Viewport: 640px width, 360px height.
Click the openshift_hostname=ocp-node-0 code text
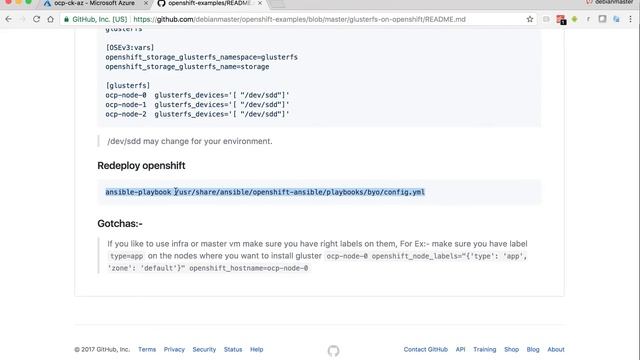[249, 268]
